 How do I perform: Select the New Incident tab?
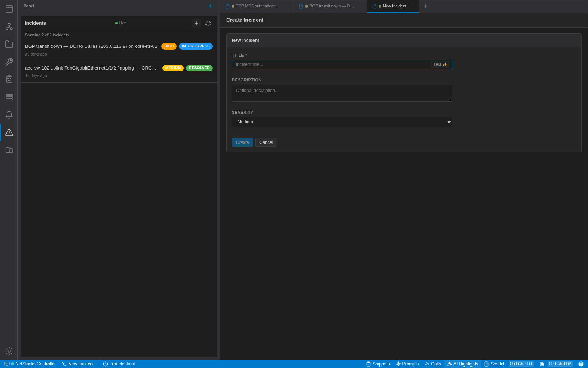393,6
